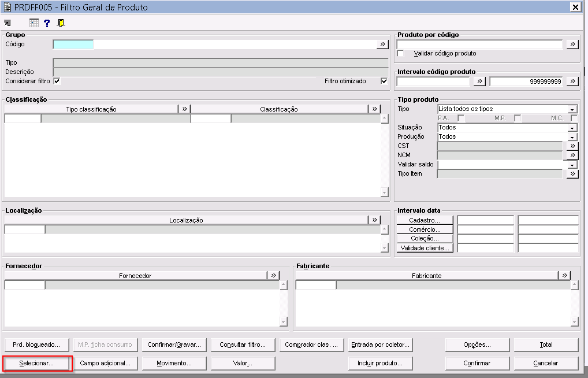
Task: Click the Fabricante code cell
Action: coord(316,286)
